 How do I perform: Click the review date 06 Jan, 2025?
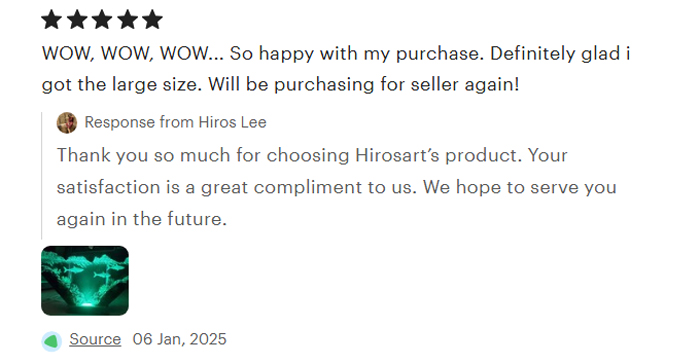[x=179, y=339]
